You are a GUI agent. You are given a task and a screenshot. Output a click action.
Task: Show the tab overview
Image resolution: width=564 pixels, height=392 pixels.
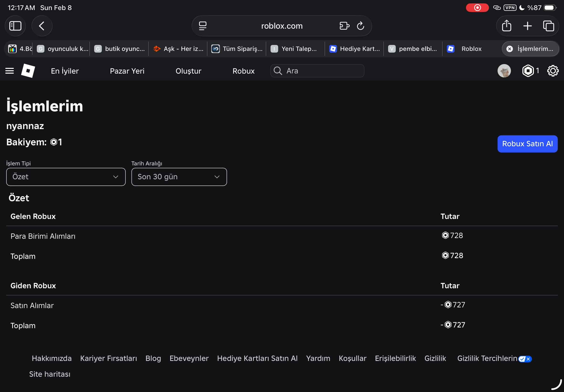coord(548,26)
